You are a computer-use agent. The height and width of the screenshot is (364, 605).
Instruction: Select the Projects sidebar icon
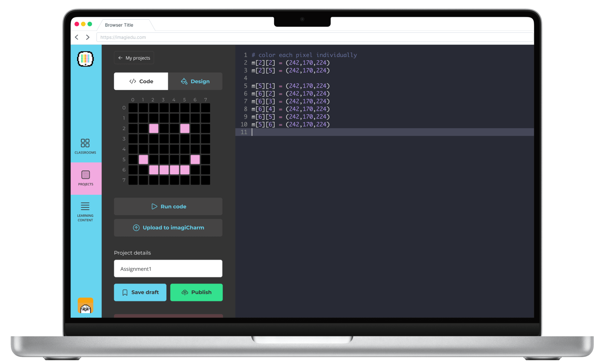pos(86,178)
